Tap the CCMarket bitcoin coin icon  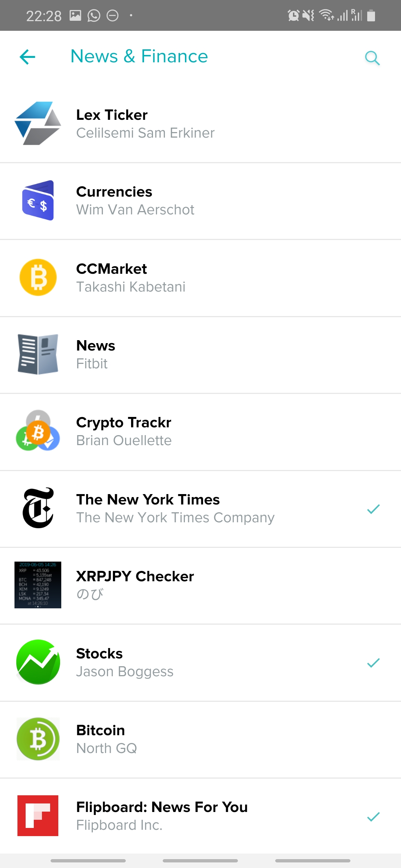coord(38,277)
